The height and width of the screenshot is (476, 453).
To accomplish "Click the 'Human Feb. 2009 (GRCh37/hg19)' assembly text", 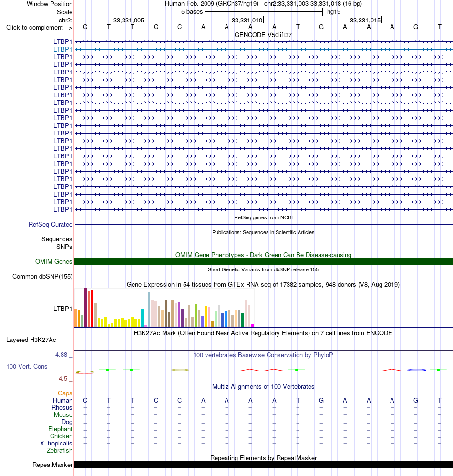I will 212,4.
